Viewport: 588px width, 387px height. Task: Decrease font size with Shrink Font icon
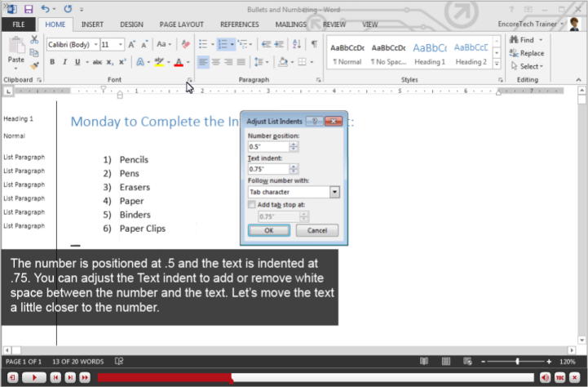(144, 44)
